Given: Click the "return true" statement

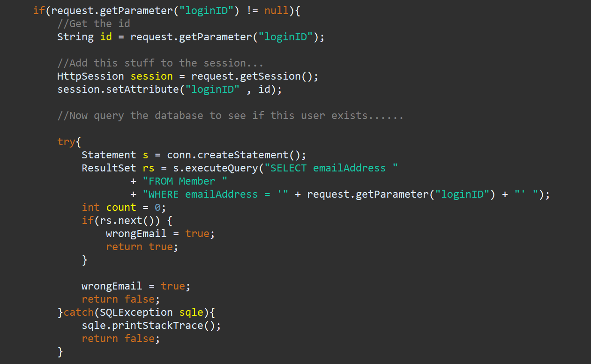Looking at the screenshot, I should 142,247.
